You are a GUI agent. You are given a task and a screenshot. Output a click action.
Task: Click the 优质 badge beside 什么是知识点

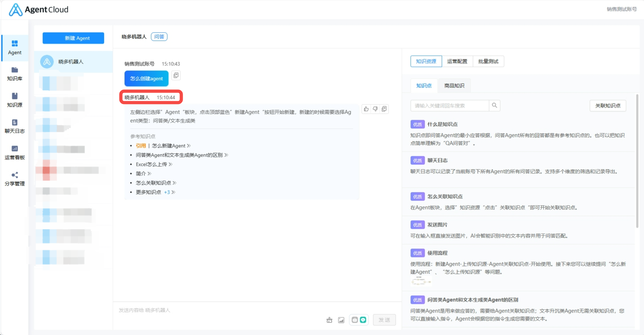418,124
